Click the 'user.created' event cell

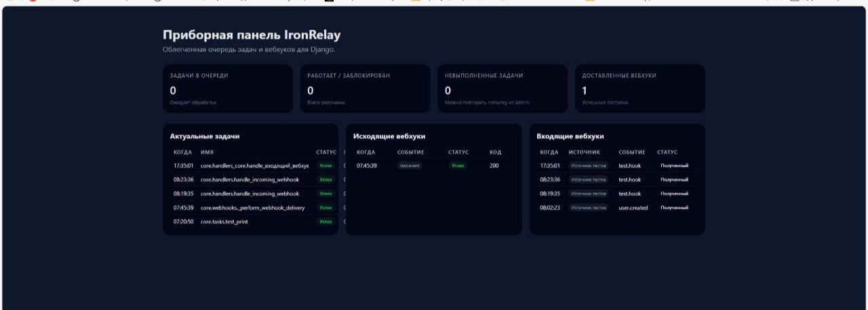633,208
